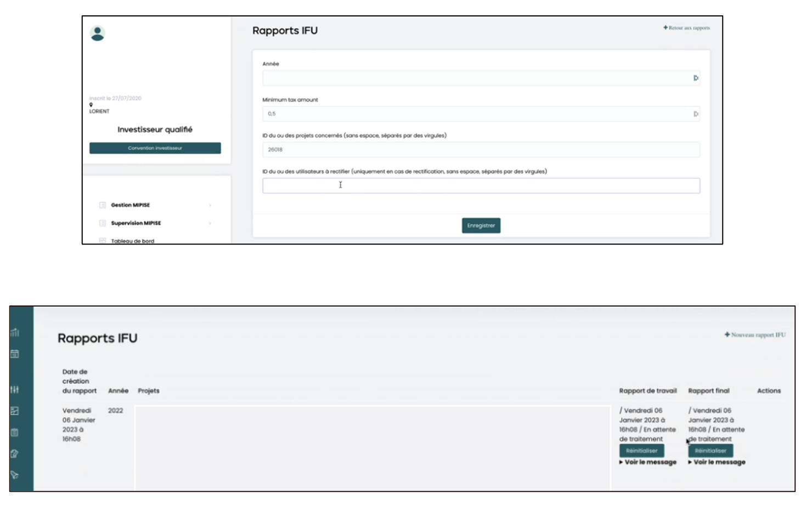Screen dimensions: 812x510
Task: Click the line graph icon in sidebar
Action: coord(15,411)
